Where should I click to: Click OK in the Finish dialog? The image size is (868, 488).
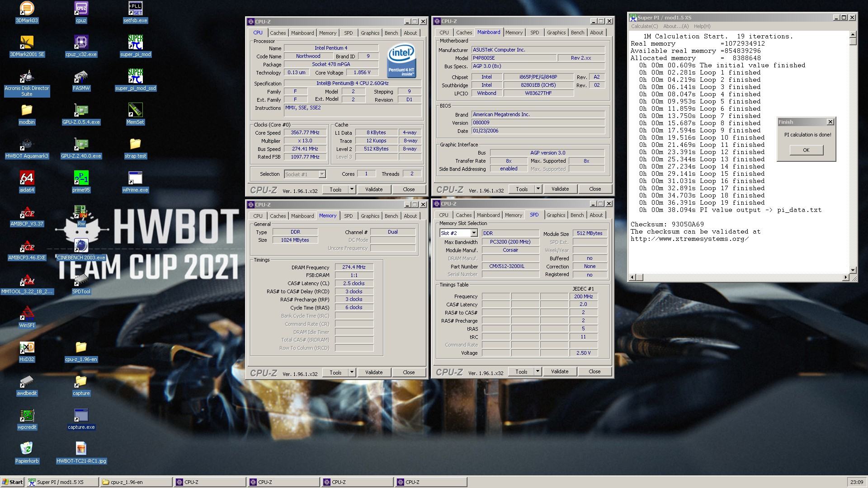[806, 150]
